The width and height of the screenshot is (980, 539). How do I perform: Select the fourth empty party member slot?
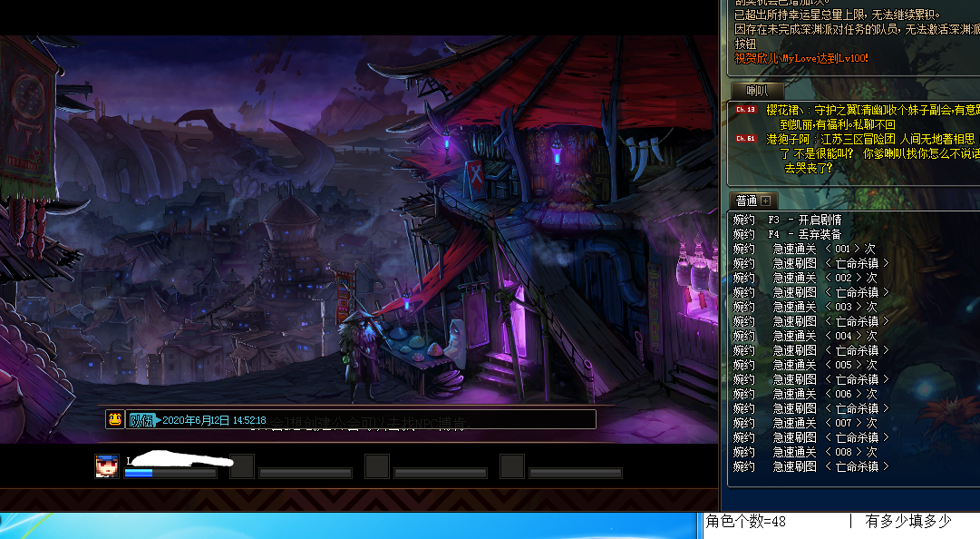(512, 466)
